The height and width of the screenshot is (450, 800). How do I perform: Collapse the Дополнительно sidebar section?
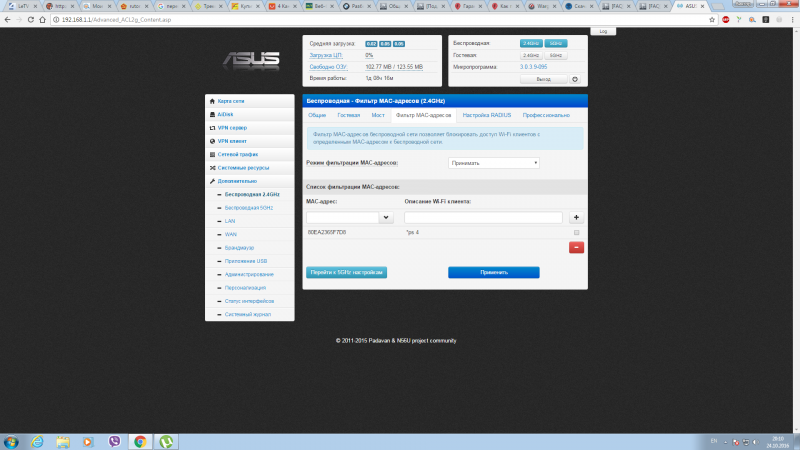237,181
